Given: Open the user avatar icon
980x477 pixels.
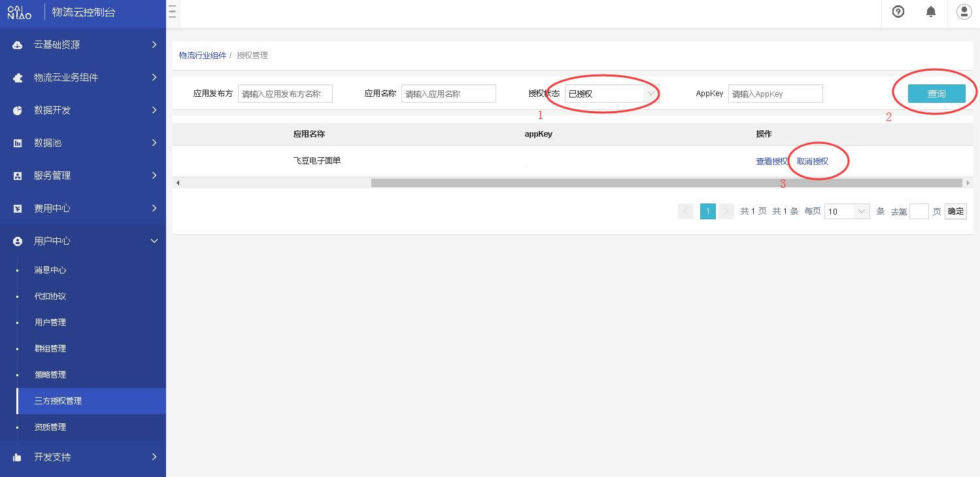Looking at the screenshot, I should point(964,12).
